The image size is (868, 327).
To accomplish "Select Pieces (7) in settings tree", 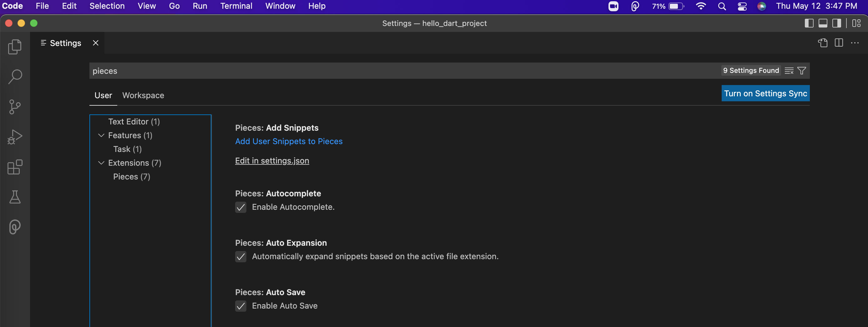I will point(131,177).
